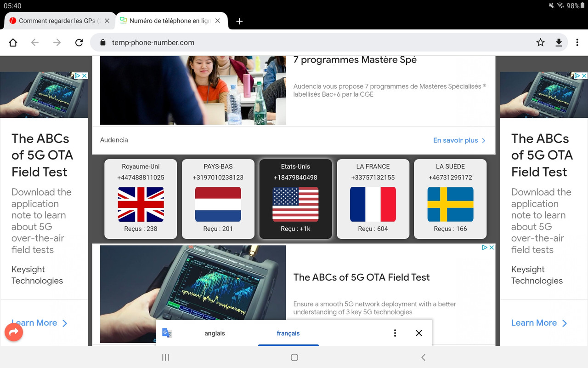Close the right sidebar ad
Screen dimensions: 588x368
pyautogui.click(x=584, y=75)
